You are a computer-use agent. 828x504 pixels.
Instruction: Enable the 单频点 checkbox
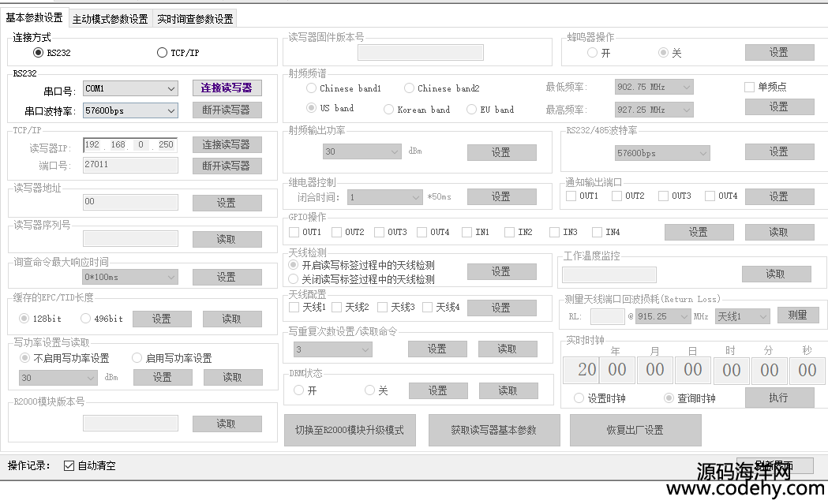click(749, 87)
